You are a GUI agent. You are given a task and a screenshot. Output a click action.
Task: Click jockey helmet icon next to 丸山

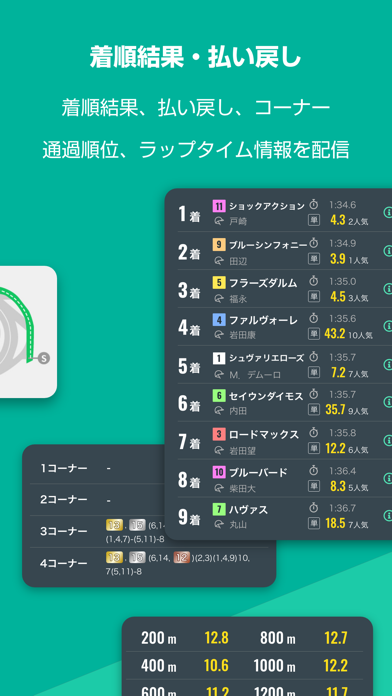click(x=218, y=525)
